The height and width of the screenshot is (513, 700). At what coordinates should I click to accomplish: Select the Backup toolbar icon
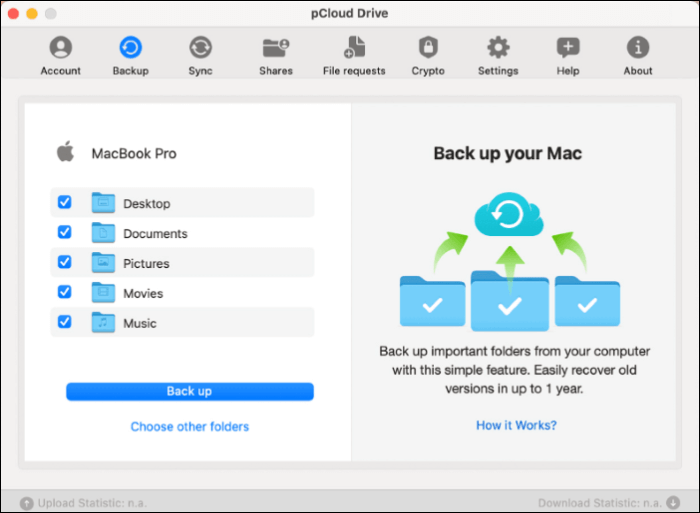[130, 47]
